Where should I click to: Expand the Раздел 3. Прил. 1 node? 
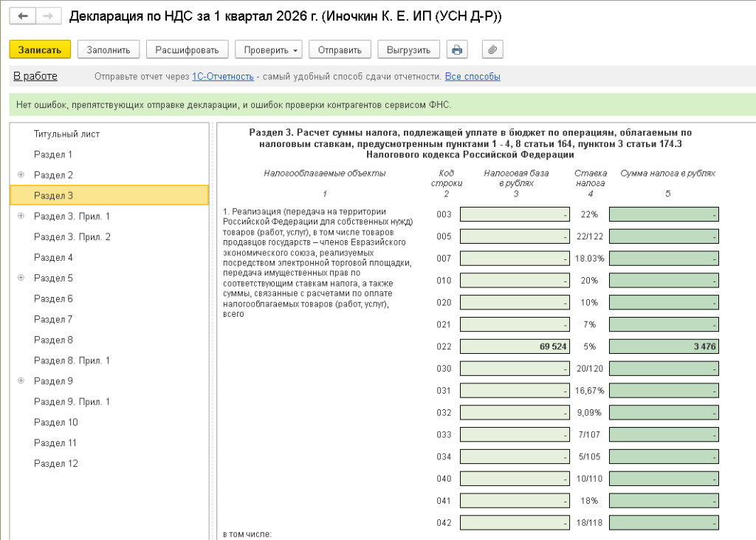coord(21,216)
